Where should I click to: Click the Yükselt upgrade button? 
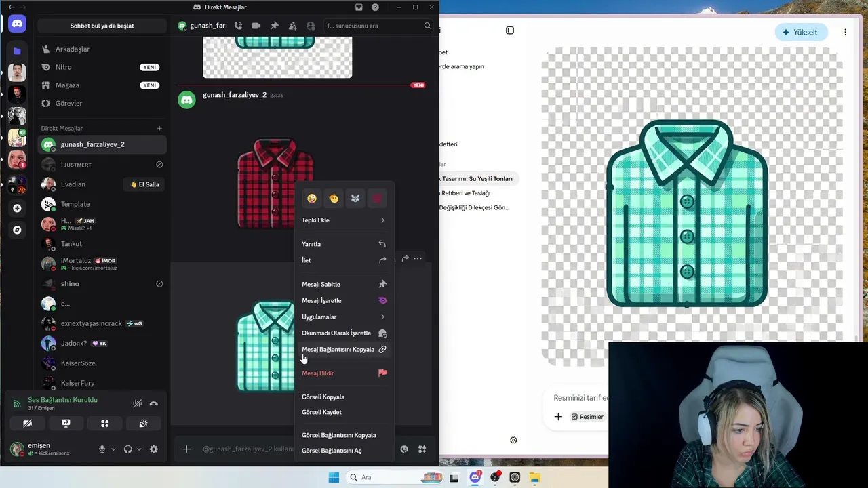[x=801, y=32]
